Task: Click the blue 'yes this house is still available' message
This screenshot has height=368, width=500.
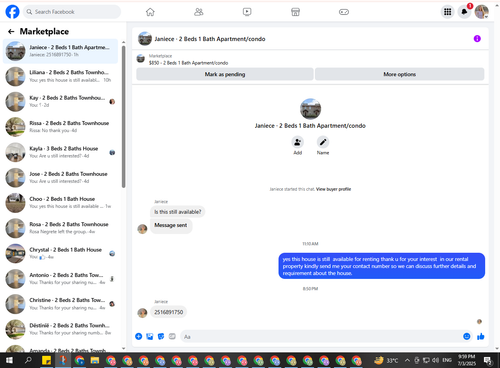Action: (382, 266)
